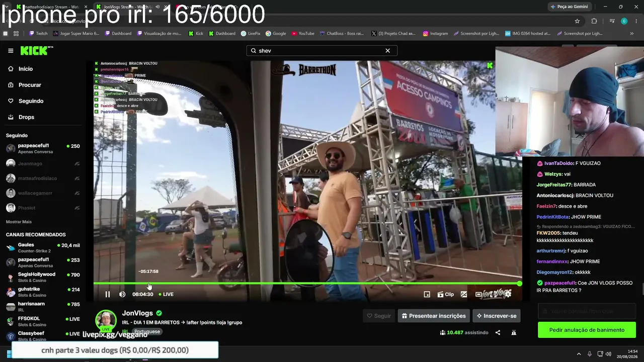Open the harrisnaarn recommended channel
The image size is (644, 362).
[x=43, y=306]
